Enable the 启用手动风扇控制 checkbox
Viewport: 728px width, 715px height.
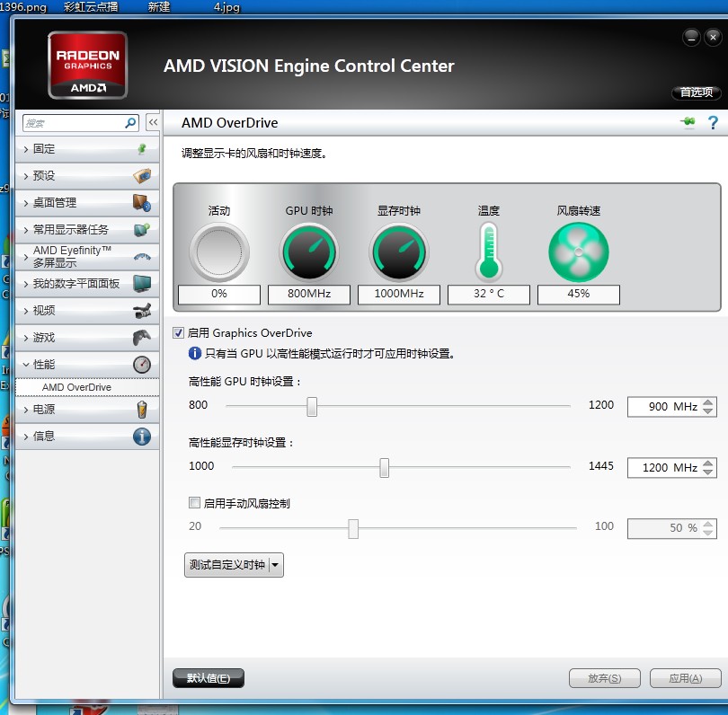pos(194,502)
